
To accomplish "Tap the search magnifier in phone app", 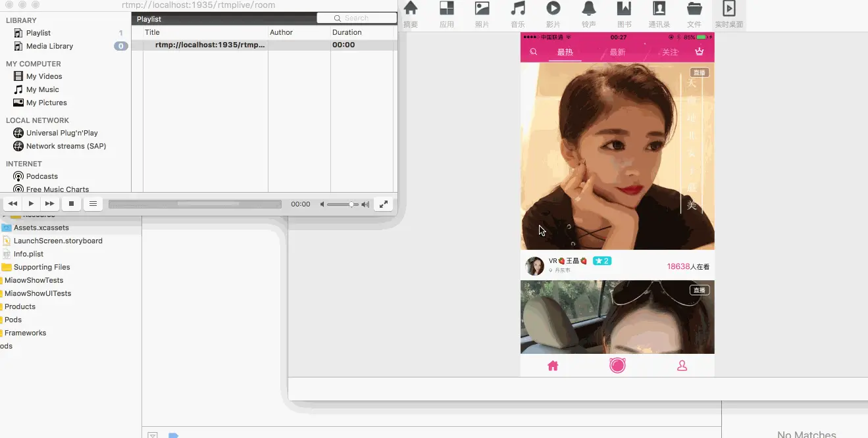I will 534,52.
